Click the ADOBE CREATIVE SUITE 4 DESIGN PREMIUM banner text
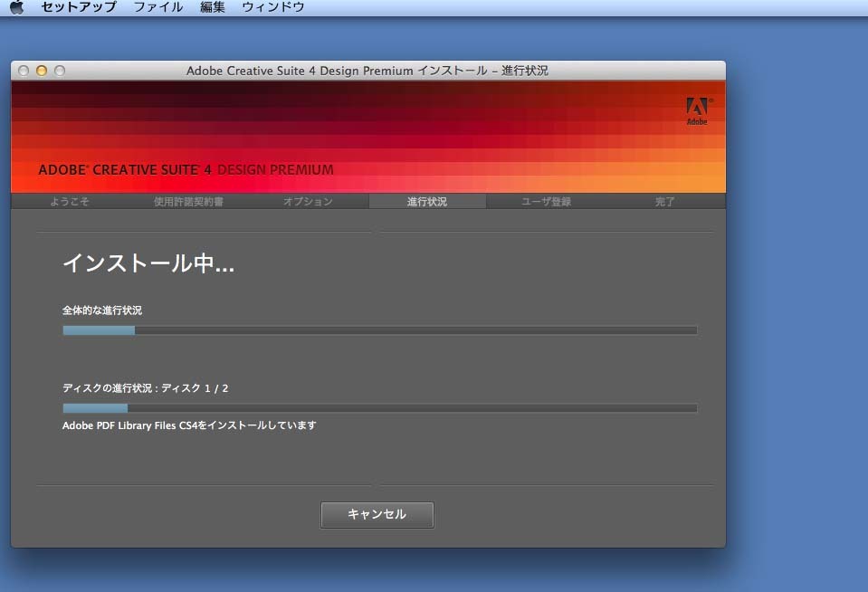868x592 pixels. [186, 170]
